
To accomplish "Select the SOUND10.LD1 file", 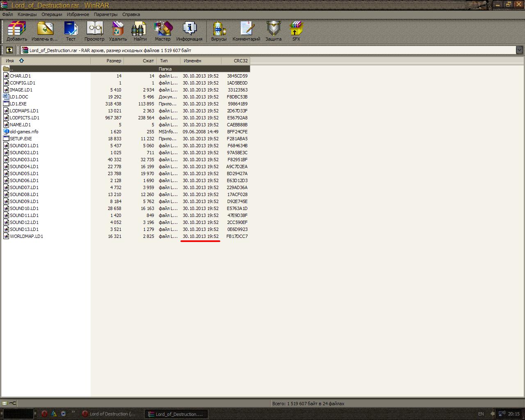I will point(126,208).
